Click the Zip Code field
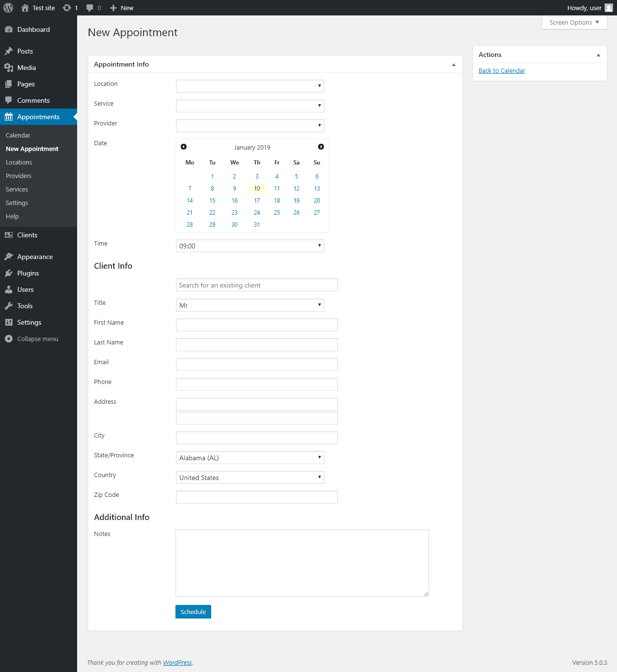This screenshot has width=617, height=672. coord(257,497)
